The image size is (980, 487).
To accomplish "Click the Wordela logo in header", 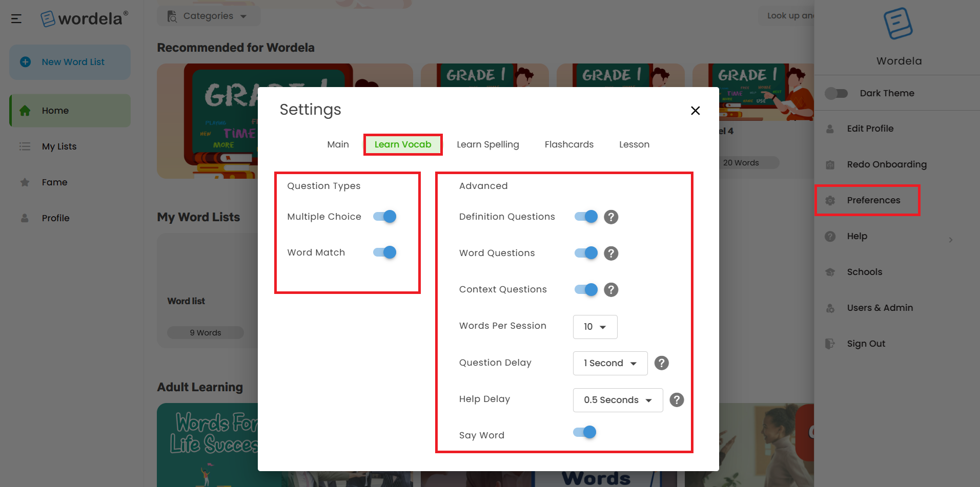I will pyautogui.click(x=85, y=19).
